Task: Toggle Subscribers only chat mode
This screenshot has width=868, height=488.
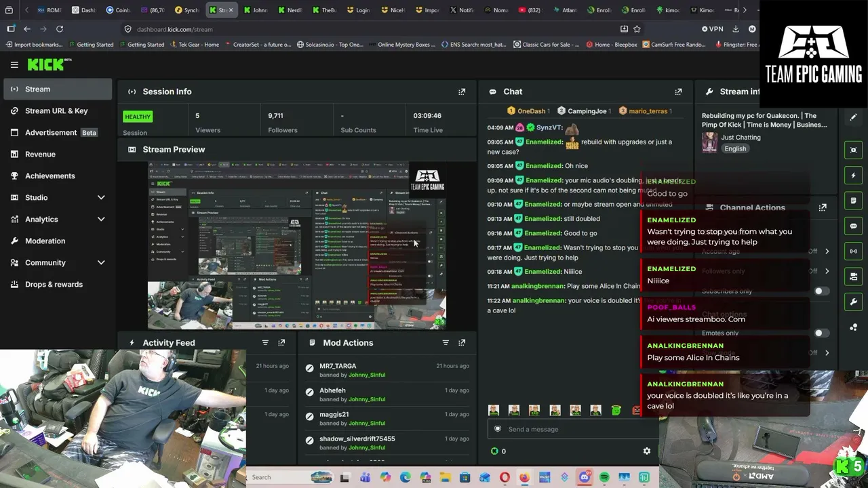Action: 821,291
